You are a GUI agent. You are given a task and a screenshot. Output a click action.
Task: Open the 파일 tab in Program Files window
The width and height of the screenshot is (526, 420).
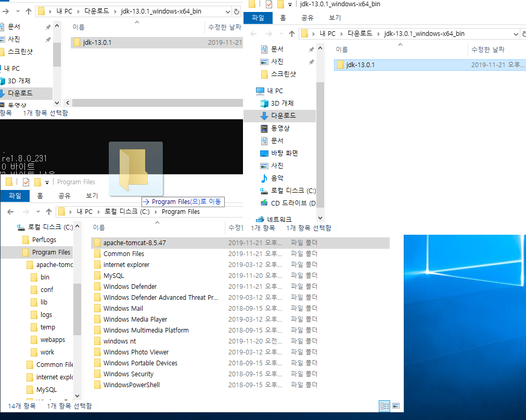coord(15,196)
